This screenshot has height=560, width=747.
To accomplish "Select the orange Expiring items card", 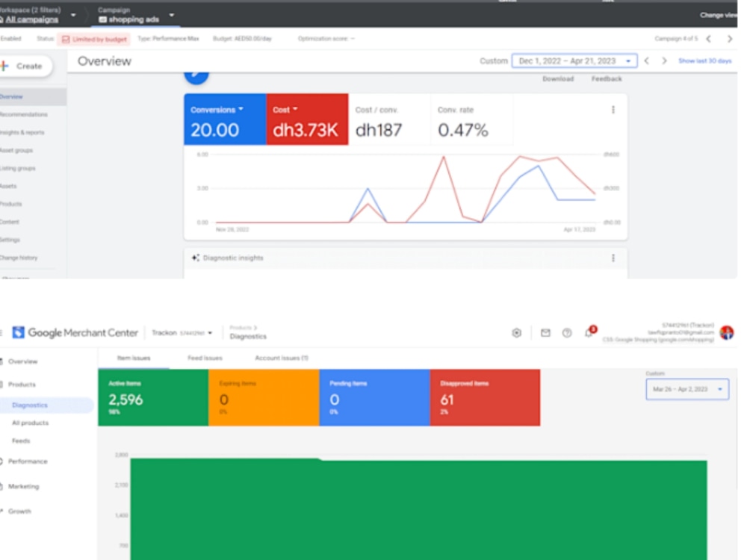I will click(264, 398).
